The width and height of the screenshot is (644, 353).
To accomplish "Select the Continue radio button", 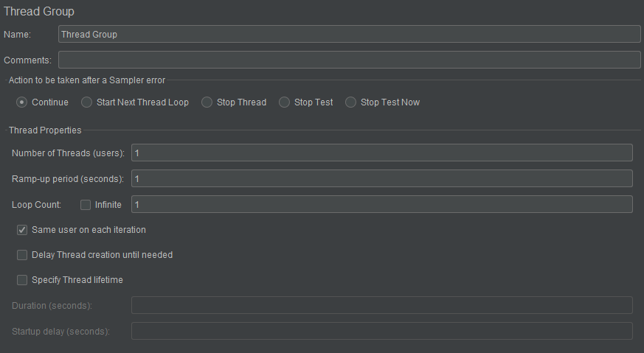I will (x=22, y=102).
